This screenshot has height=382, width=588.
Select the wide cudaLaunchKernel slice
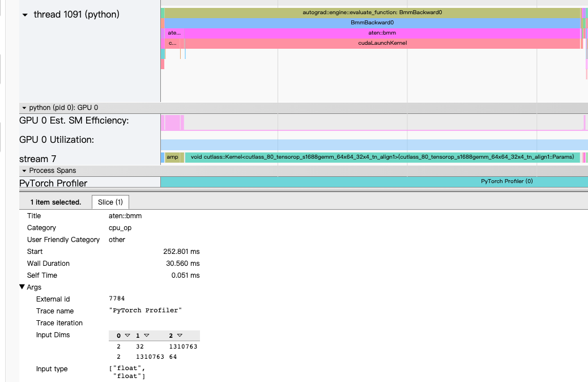[382, 43]
